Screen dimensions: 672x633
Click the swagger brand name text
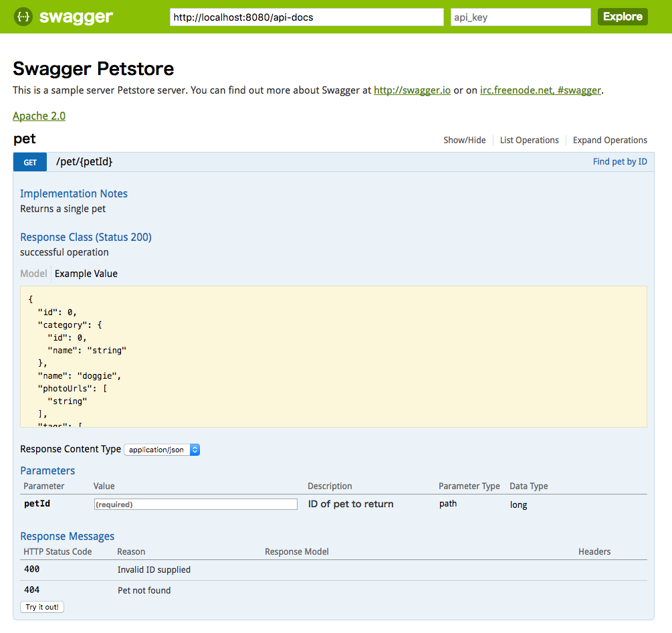76,17
